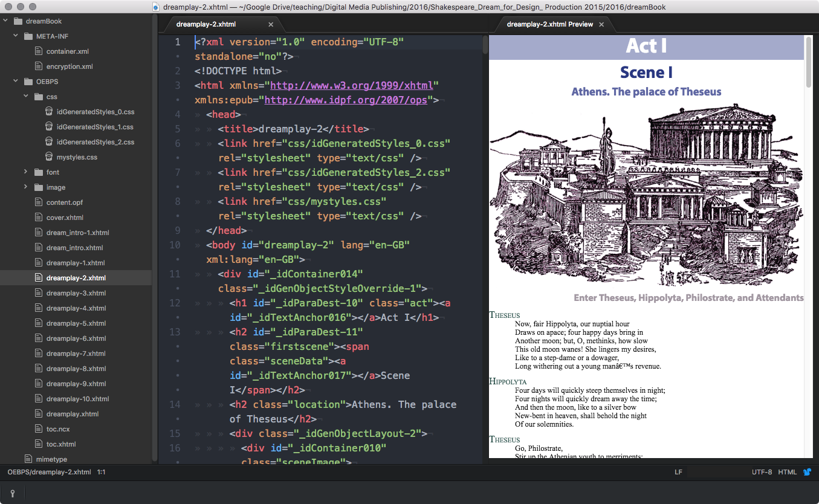819x504 pixels.
Task: Open dreamplay-5.xhtml file
Action: [x=76, y=323]
